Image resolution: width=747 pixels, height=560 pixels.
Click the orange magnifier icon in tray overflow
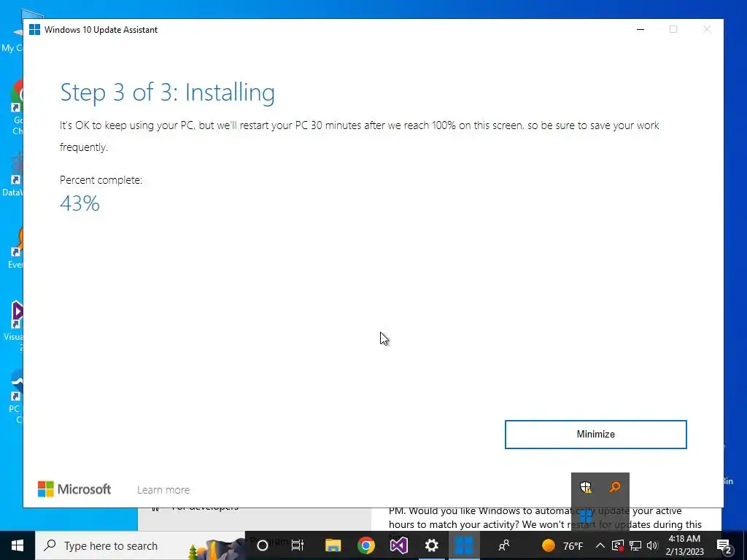click(615, 487)
